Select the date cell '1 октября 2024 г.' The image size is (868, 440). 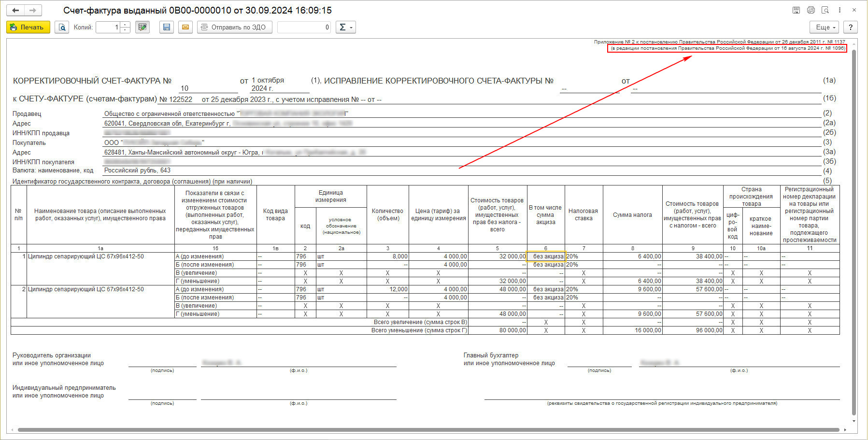point(279,85)
